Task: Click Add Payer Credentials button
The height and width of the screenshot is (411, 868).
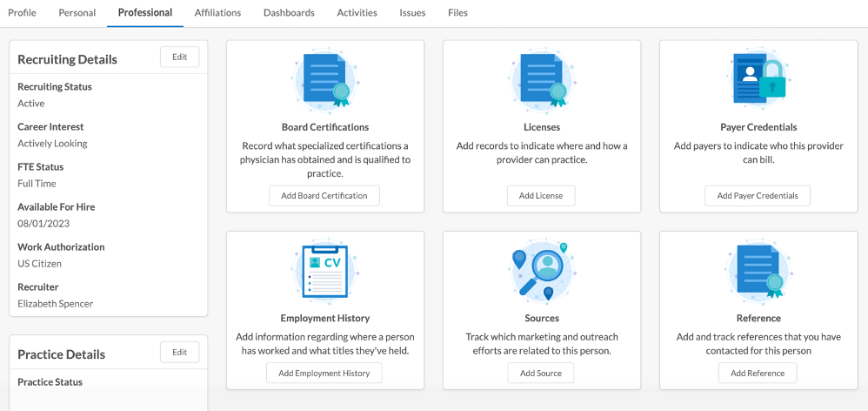Action: pos(758,196)
